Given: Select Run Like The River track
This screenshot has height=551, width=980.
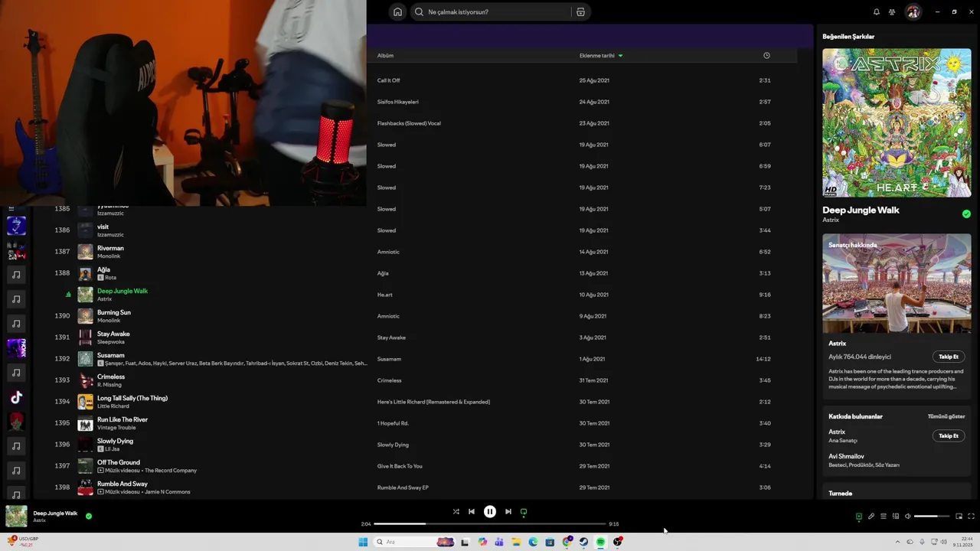Looking at the screenshot, I should (x=122, y=419).
